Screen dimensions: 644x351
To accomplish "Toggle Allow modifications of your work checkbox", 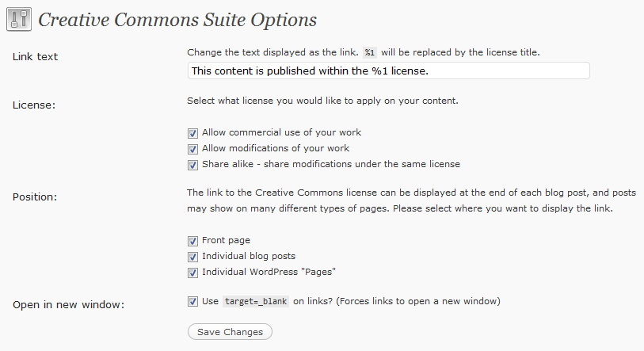I will (192, 149).
